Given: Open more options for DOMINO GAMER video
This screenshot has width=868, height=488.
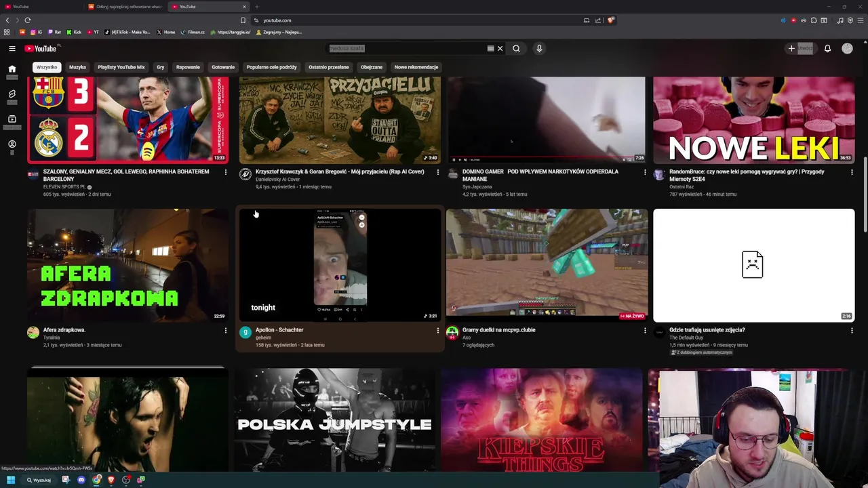Looking at the screenshot, I should [x=645, y=172].
